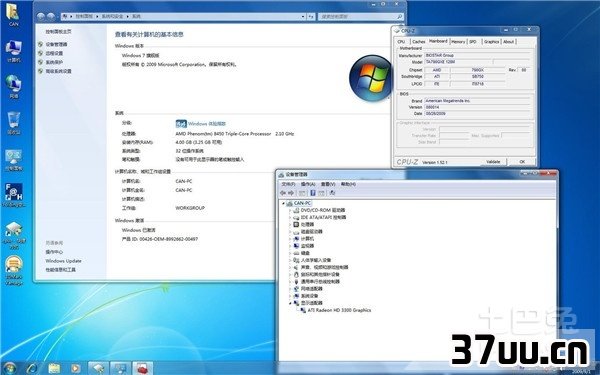Click Back button in System window

(x=41, y=16)
